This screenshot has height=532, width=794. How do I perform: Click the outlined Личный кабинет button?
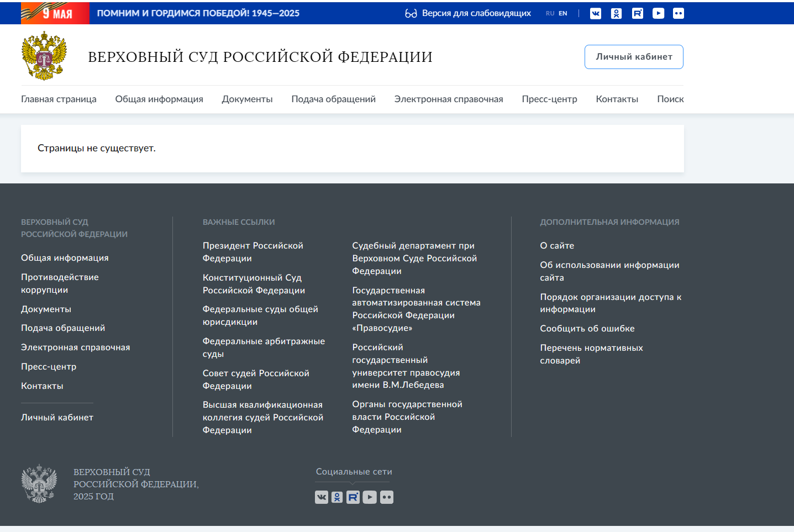click(x=634, y=57)
